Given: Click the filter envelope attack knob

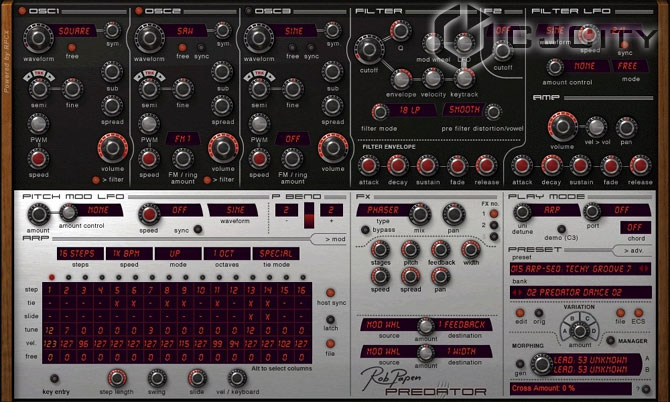Looking at the screenshot, I should 368,166.
